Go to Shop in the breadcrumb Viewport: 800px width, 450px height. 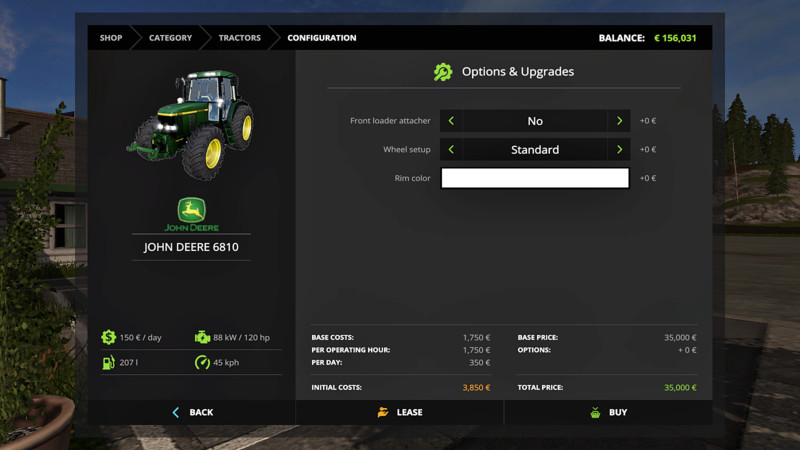110,38
